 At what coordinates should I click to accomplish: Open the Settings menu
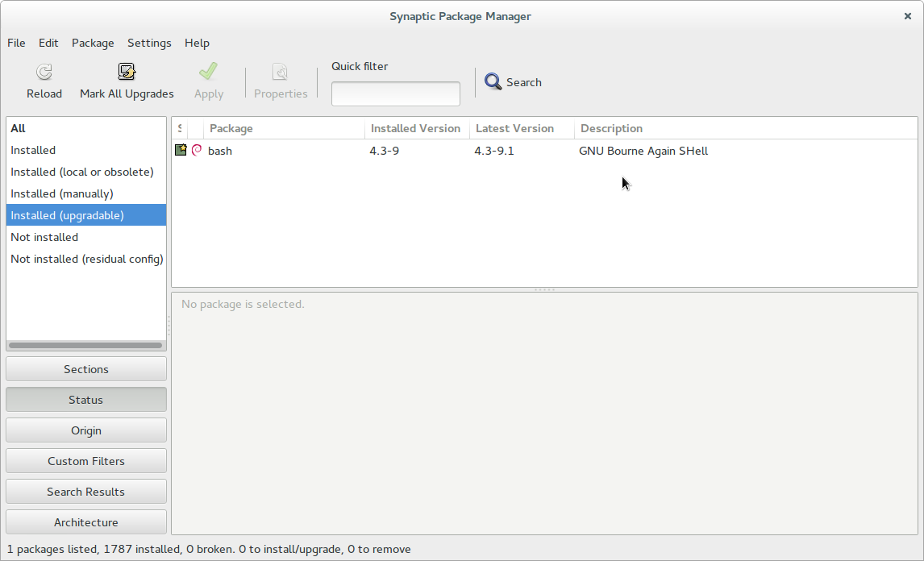[x=149, y=43]
